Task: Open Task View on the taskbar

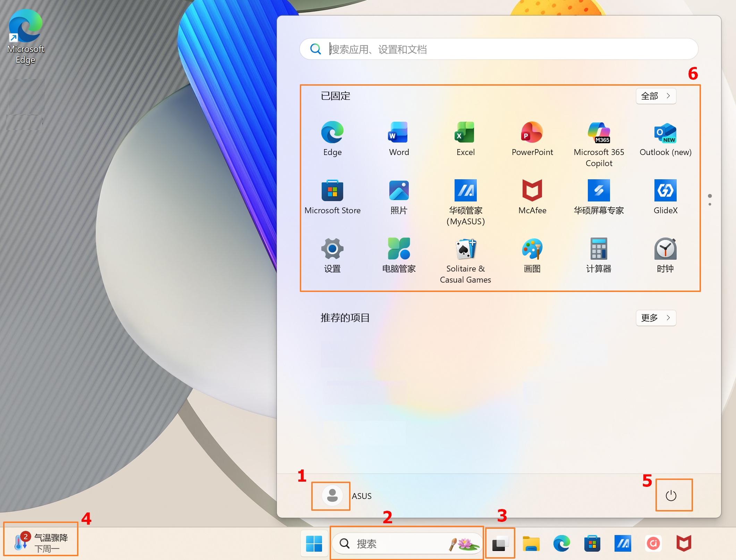Action: (500, 543)
